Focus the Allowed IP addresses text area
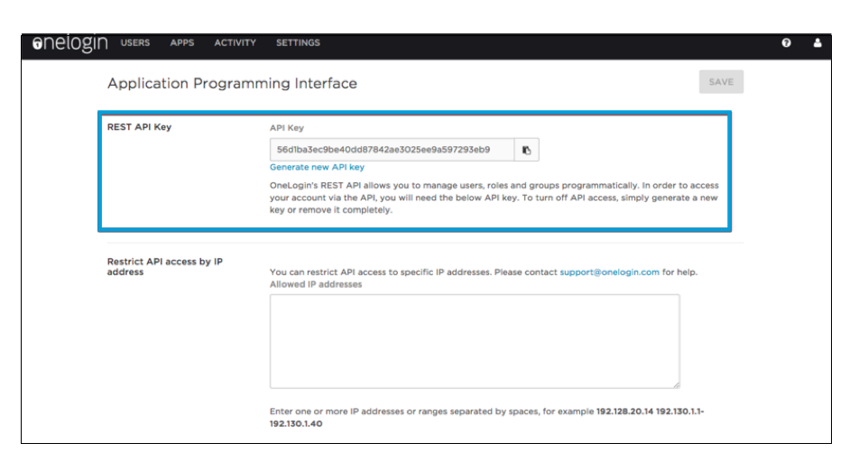Screen dimensions: 868x471 tap(475, 341)
